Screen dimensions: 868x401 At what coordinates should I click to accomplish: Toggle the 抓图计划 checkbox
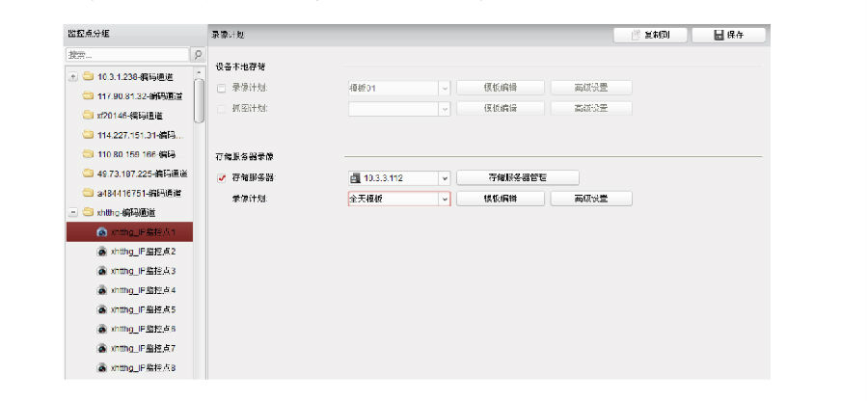click(222, 108)
